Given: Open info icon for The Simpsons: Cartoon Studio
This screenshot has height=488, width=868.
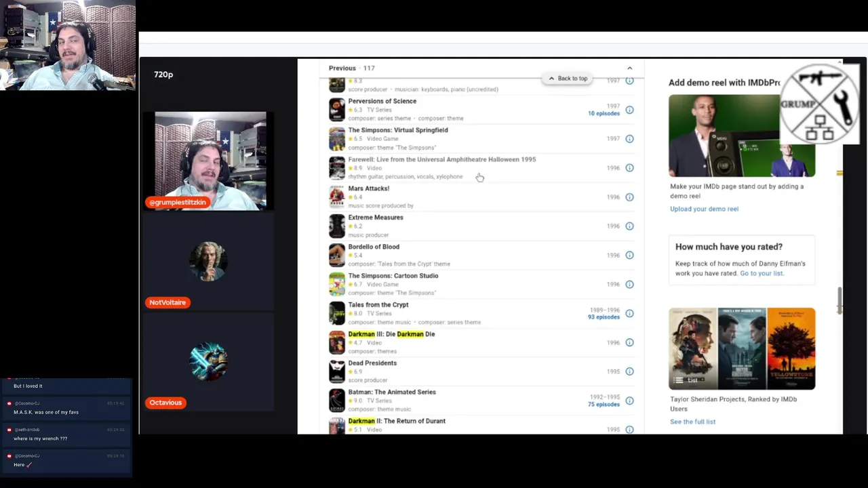Looking at the screenshot, I should coord(629,285).
